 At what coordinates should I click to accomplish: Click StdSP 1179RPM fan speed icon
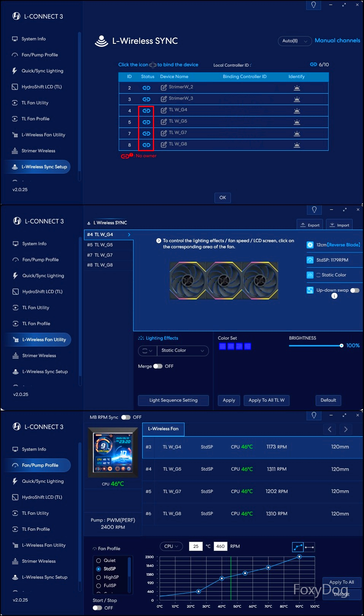[310, 260]
